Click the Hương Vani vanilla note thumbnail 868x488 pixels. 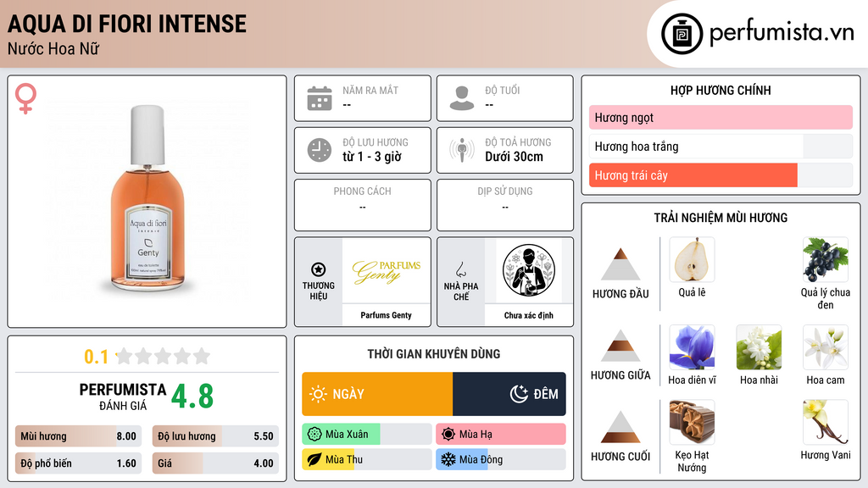point(825,423)
